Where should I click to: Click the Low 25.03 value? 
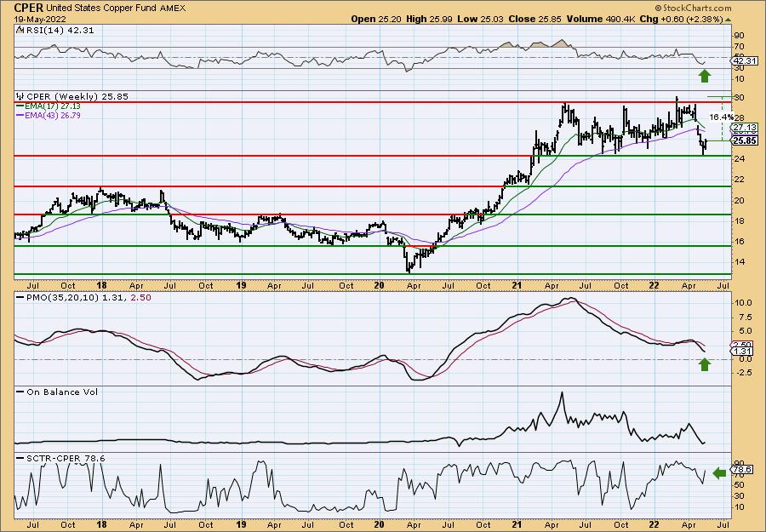(480, 19)
